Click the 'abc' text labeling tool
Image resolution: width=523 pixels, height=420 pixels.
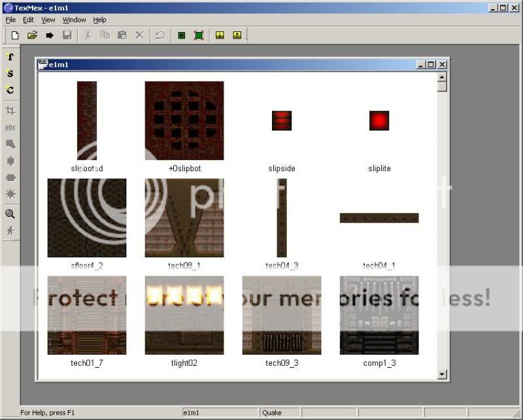pyautogui.click(x=10, y=127)
